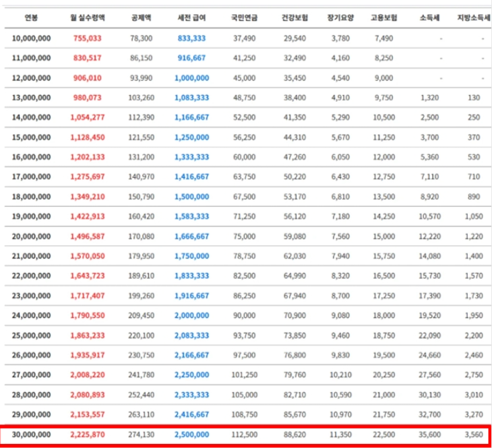
Task: Select the red 2,080,893 value
Action: pos(88,395)
